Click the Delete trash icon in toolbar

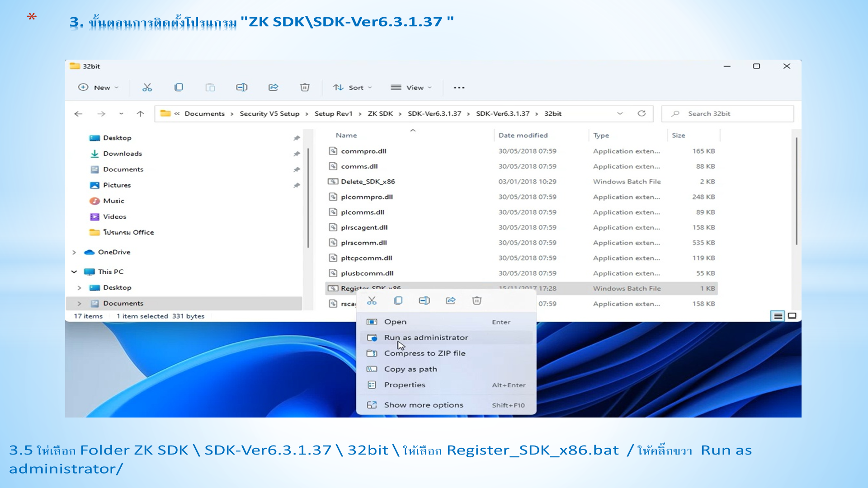click(305, 88)
